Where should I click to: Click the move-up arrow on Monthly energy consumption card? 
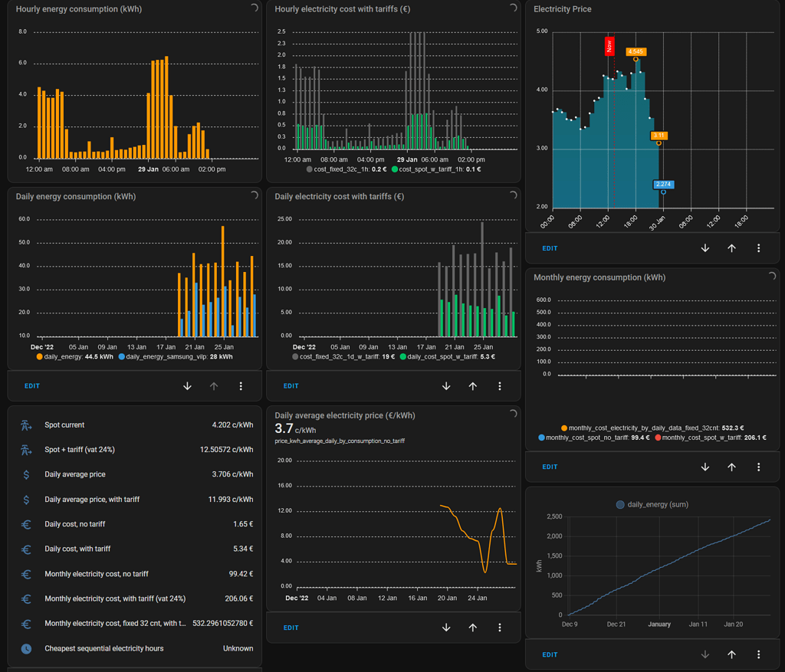tap(731, 466)
